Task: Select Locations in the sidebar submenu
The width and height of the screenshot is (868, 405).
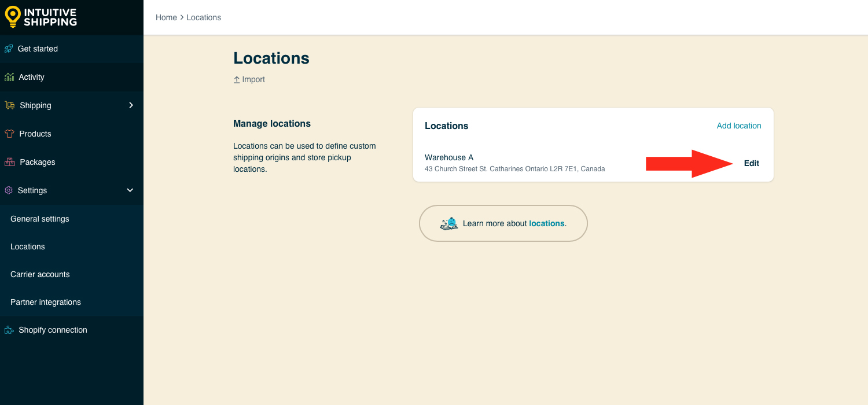Action: (28, 246)
